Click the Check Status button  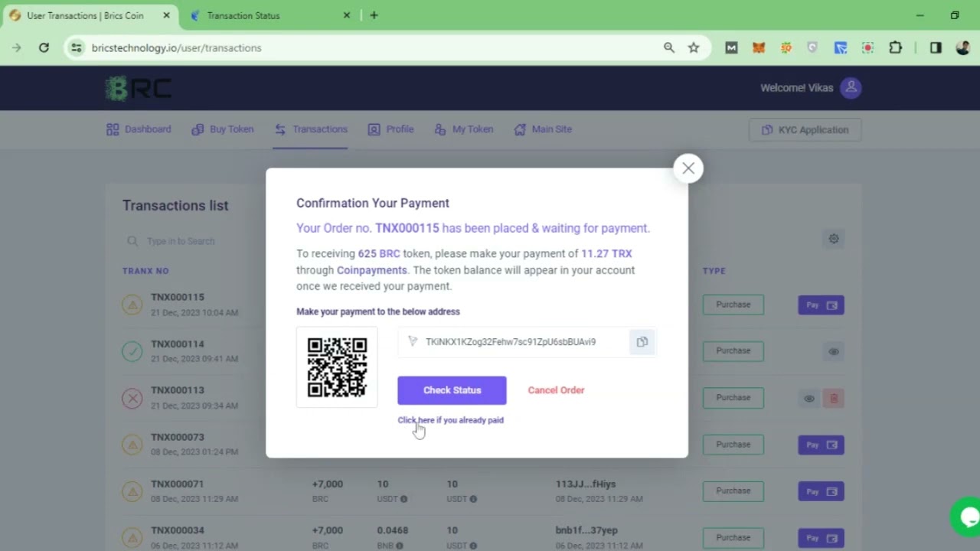tap(452, 390)
